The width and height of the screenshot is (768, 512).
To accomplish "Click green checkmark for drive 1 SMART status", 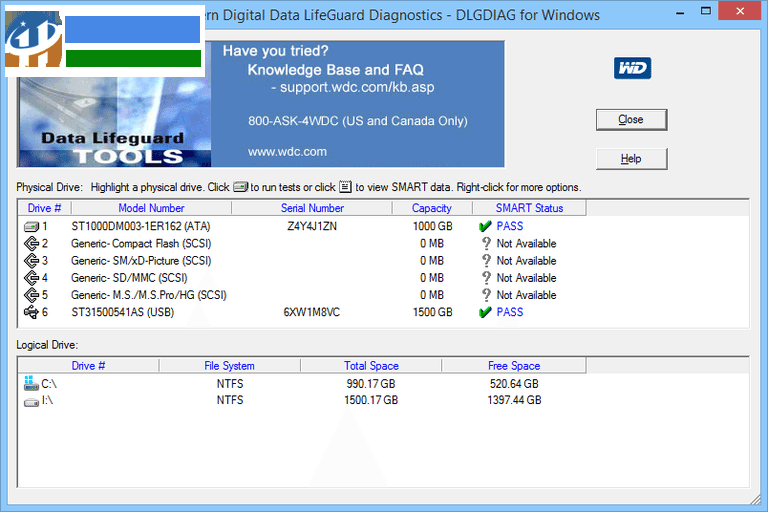I will coord(485,226).
